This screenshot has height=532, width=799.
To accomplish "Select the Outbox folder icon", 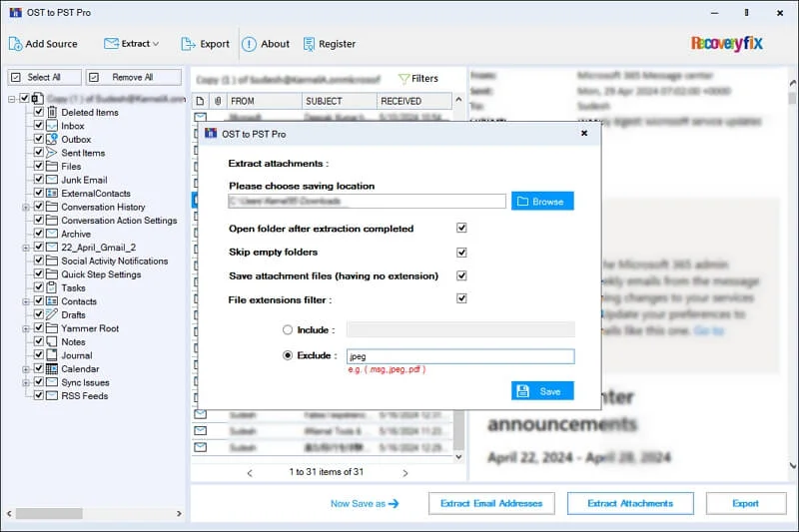I will (52, 139).
